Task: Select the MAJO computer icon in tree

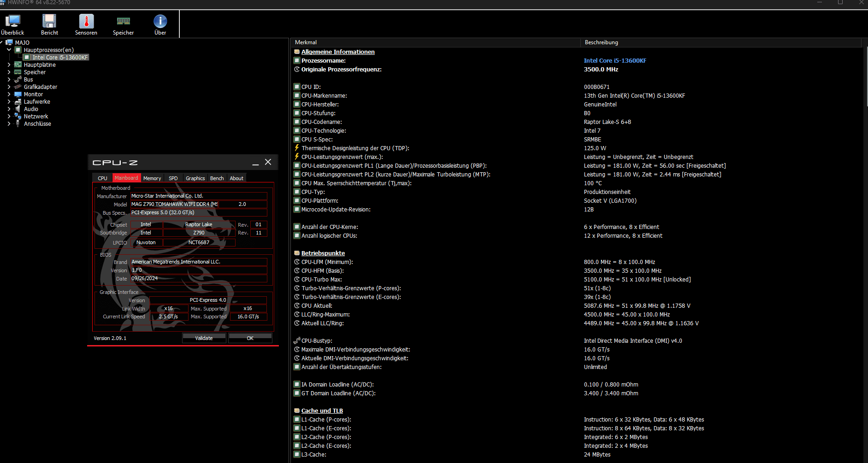Action: [x=9, y=42]
